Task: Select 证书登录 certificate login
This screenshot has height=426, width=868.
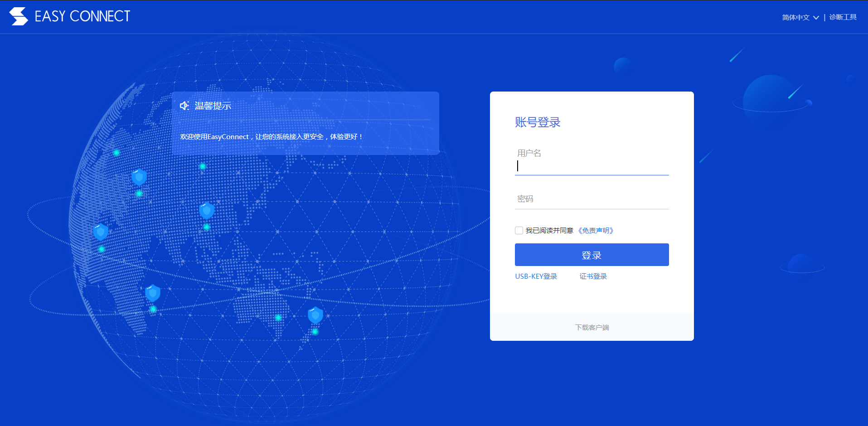Action: [x=592, y=276]
